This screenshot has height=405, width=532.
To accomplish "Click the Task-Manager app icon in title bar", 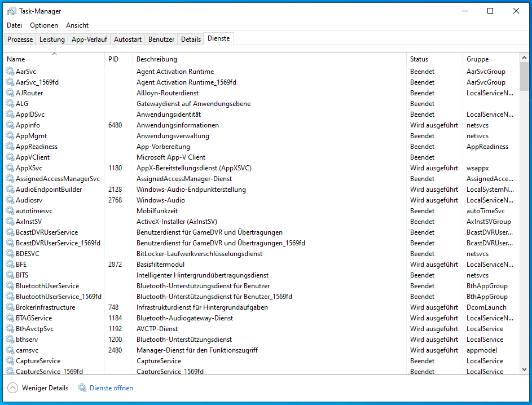I will tap(11, 11).
